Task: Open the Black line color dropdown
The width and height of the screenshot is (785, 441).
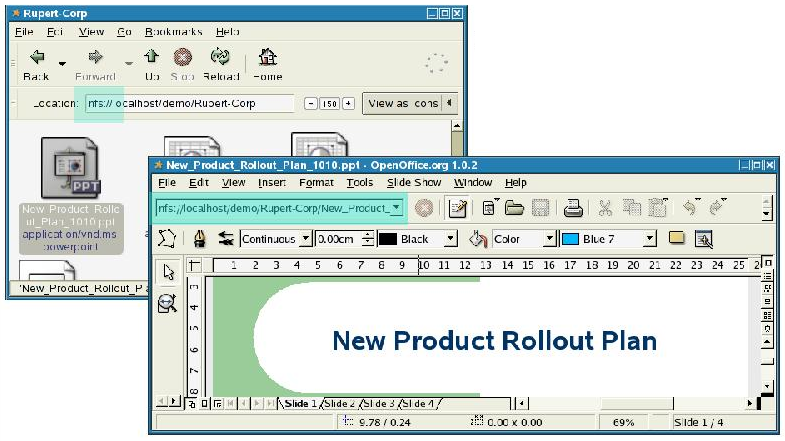Action: (418, 239)
